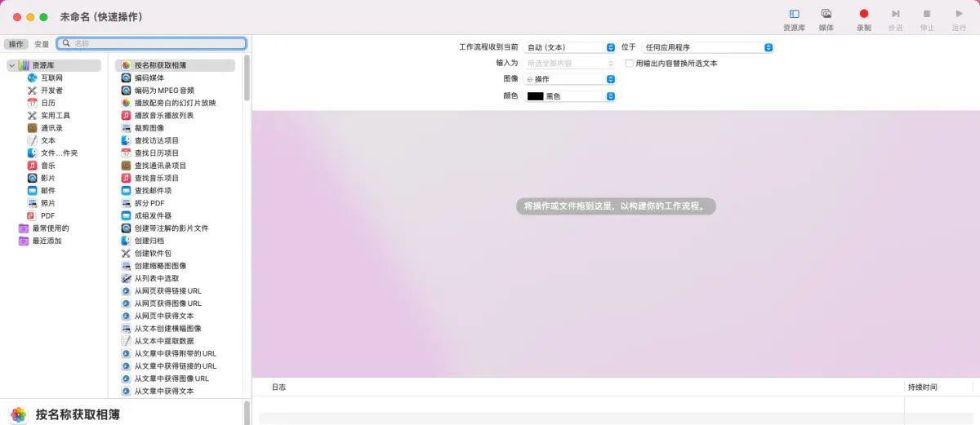
Task: Select the 按名称获取相簿 action in list
Action: tap(176, 65)
